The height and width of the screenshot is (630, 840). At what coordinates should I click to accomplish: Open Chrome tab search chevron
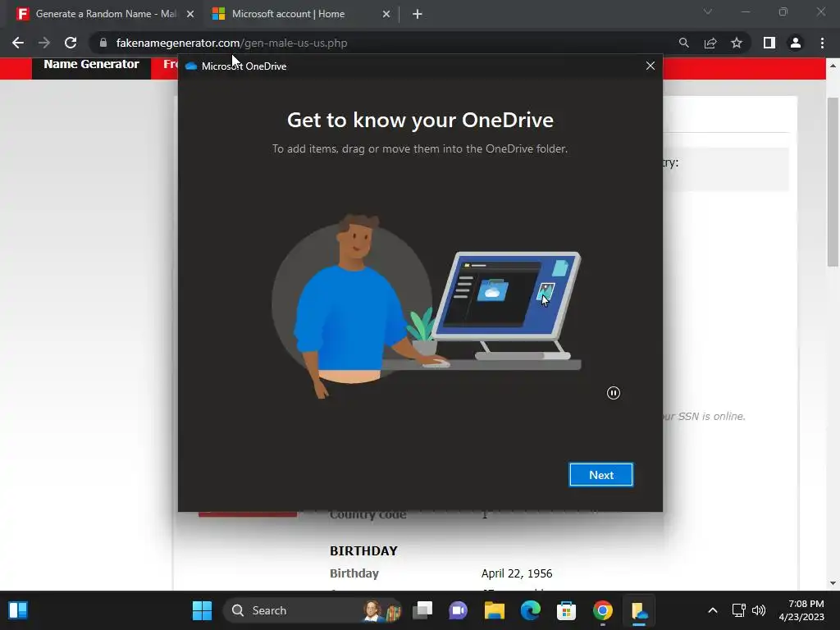708,11
